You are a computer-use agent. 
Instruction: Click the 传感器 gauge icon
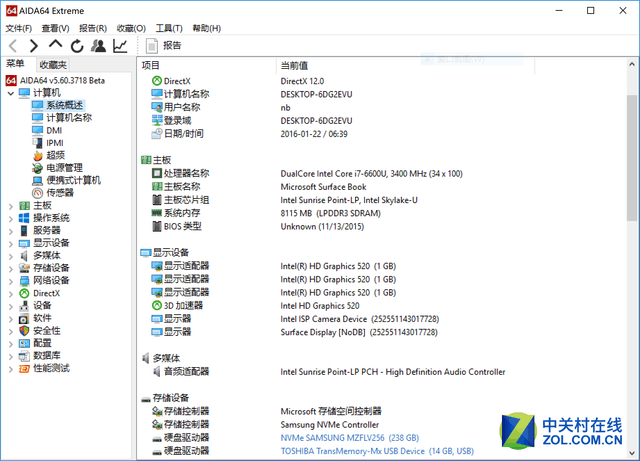pos(38,193)
